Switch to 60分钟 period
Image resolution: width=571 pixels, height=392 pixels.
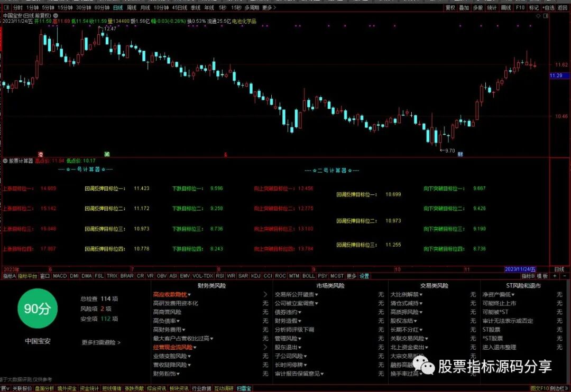click(102, 7)
